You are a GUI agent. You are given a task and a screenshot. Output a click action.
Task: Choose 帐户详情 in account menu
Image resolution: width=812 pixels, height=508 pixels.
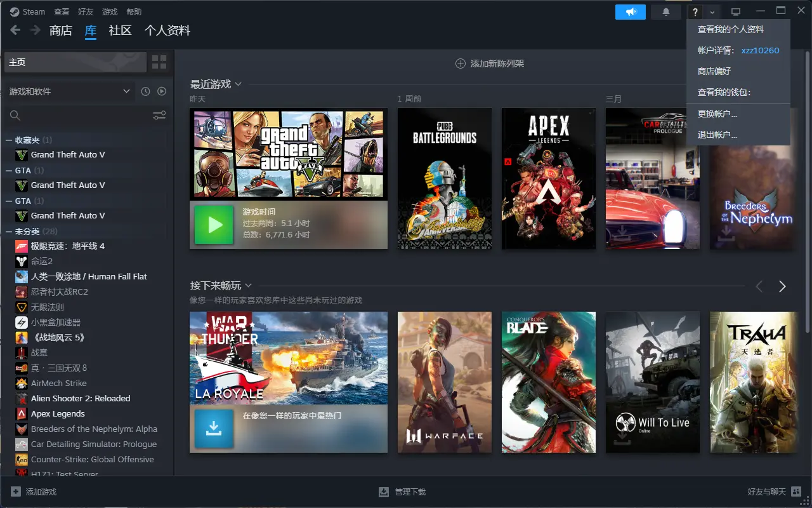pyautogui.click(x=738, y=50)
